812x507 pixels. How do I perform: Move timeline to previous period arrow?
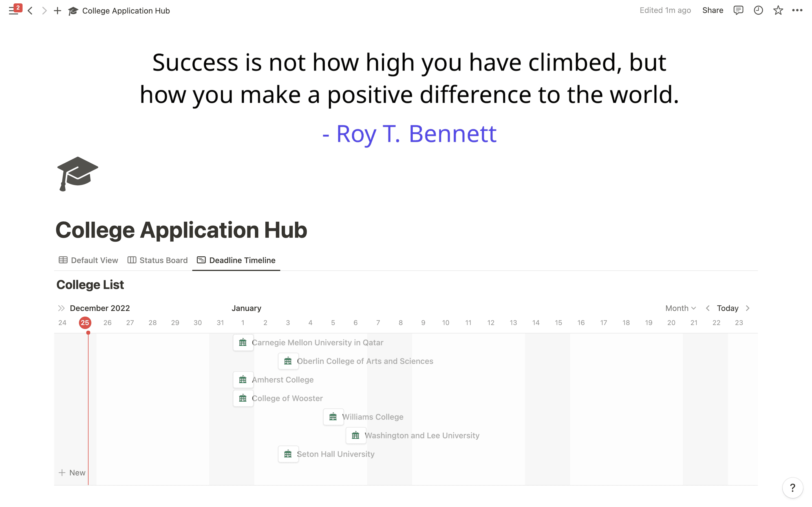pyautogui.click(x=708, y=308)
